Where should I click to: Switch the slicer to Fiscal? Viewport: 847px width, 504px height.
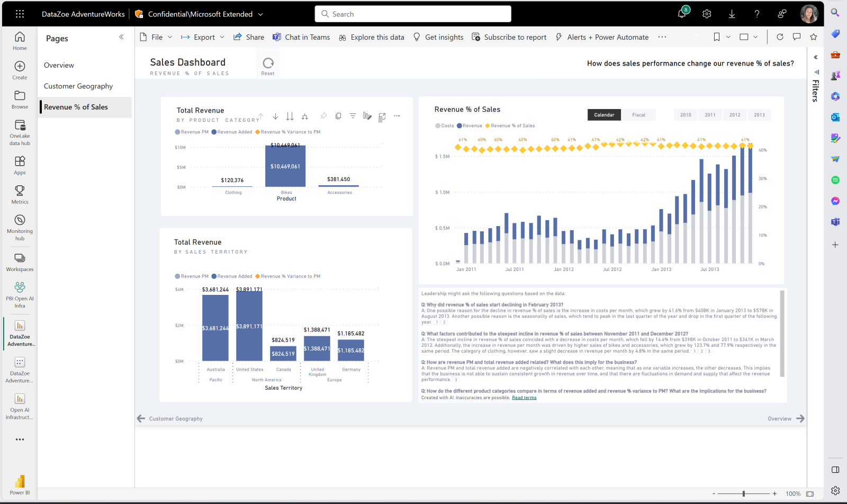(x=638, y=115)
